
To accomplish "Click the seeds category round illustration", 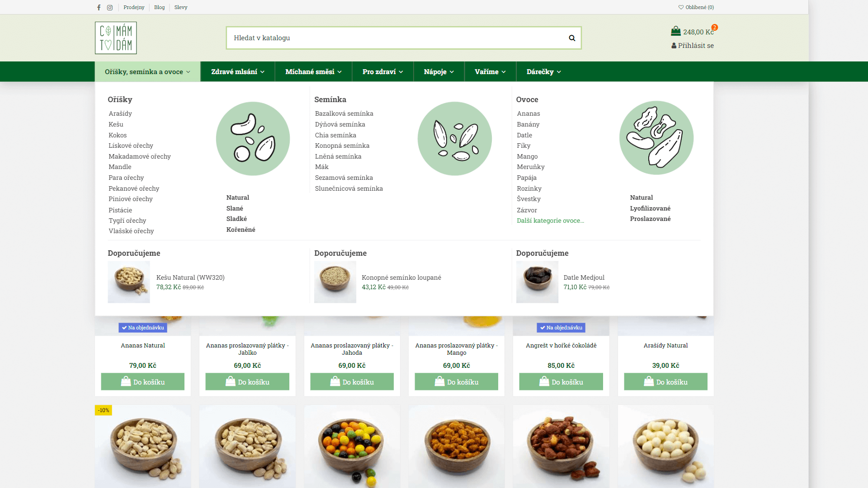I will pos(455,139).
